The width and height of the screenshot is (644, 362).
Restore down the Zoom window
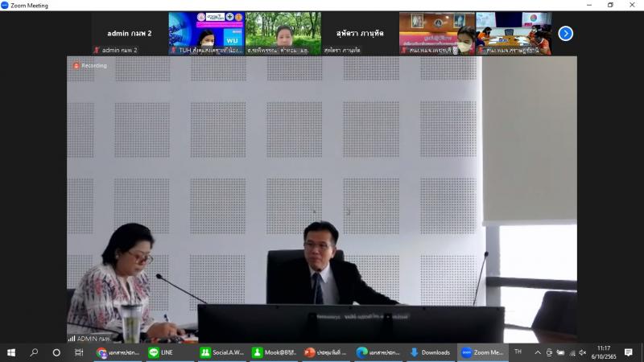point(610,5)
